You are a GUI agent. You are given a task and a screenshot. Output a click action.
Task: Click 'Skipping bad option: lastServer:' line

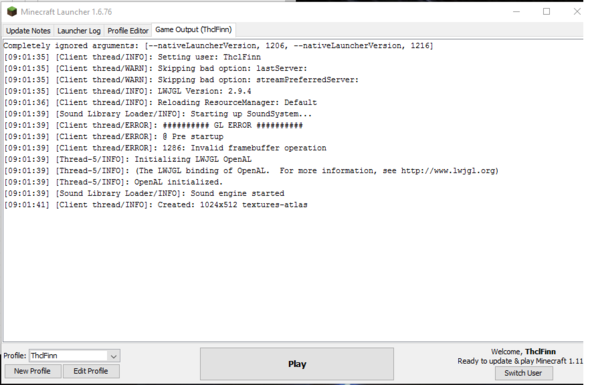pyautogui.click(x=155, y=68)
